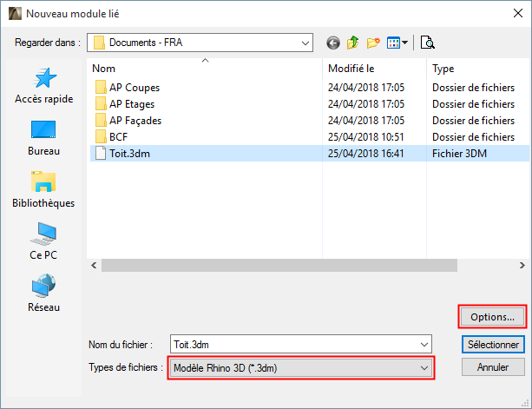Sort by Modifié le column
The width and height of the screenshot is (532, 409).
374,69
